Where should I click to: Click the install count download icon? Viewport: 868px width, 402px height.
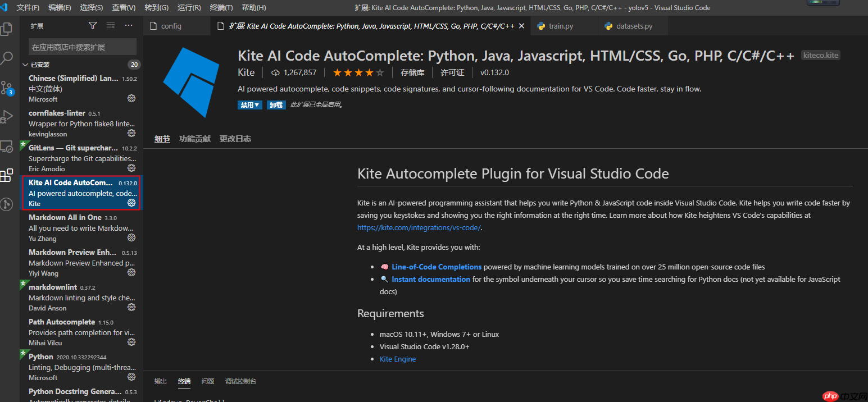tap(275, 72)
